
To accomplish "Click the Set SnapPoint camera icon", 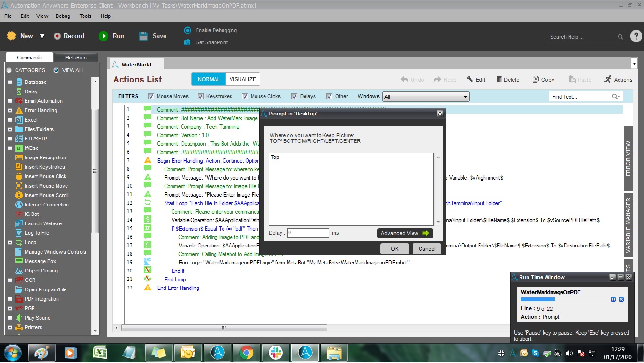I will pyautogui.click(x=187, y=42).
